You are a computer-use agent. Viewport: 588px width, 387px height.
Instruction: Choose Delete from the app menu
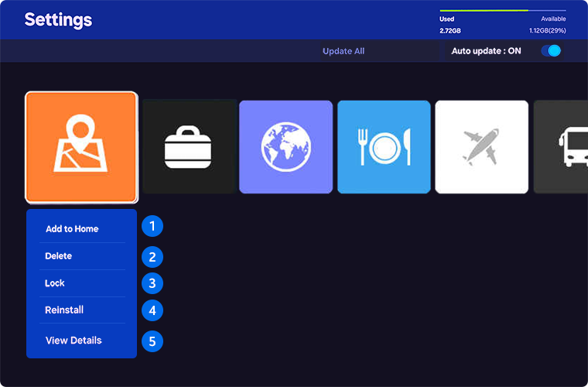pyautogui.click(x=59, y=256)
